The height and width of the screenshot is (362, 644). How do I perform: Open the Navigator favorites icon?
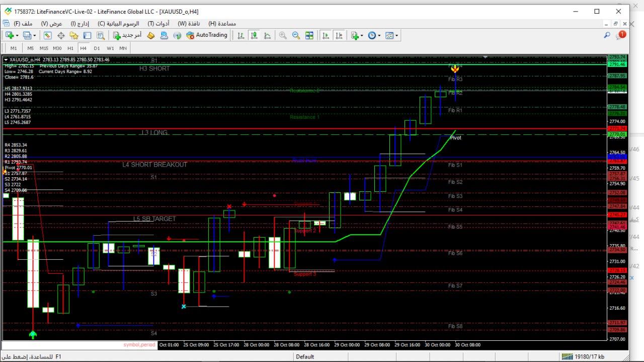(x=74, y=35)
